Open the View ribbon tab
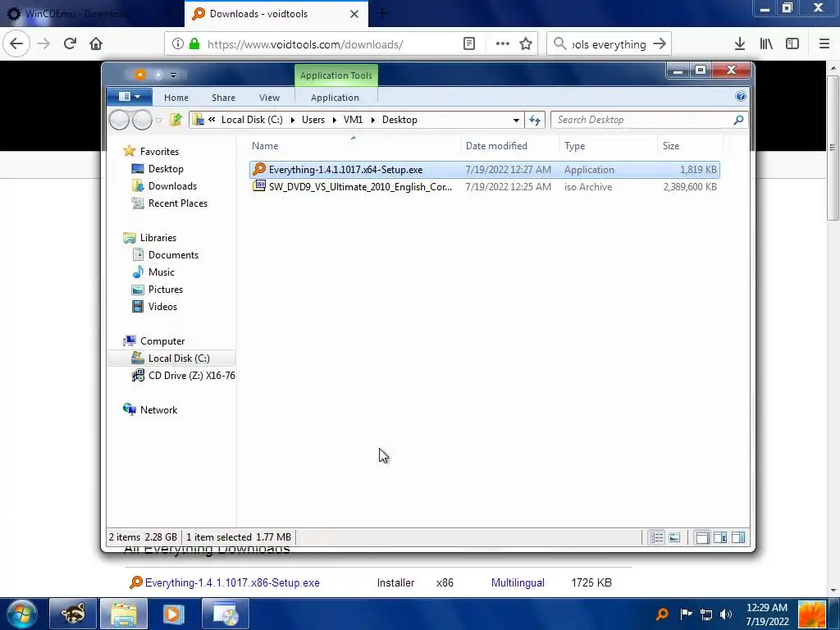This screenshot has width=840, height=630. tap(269, 98)
